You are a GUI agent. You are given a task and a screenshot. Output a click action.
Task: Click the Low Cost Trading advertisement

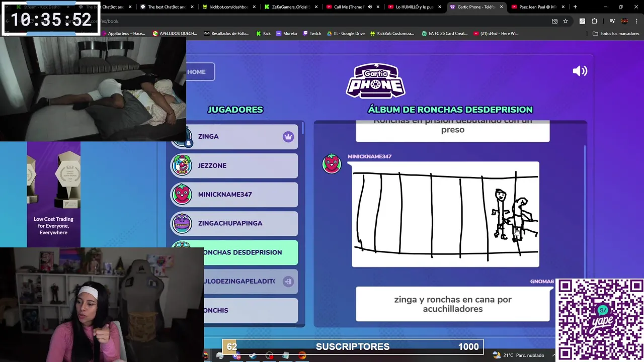coord(53,195)
